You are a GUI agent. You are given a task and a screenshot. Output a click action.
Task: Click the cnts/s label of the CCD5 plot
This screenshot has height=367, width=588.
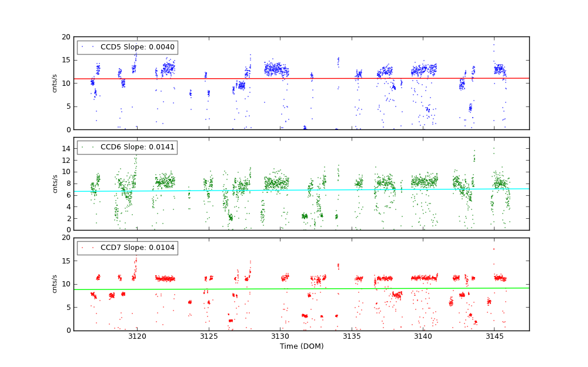coord(55,83)
